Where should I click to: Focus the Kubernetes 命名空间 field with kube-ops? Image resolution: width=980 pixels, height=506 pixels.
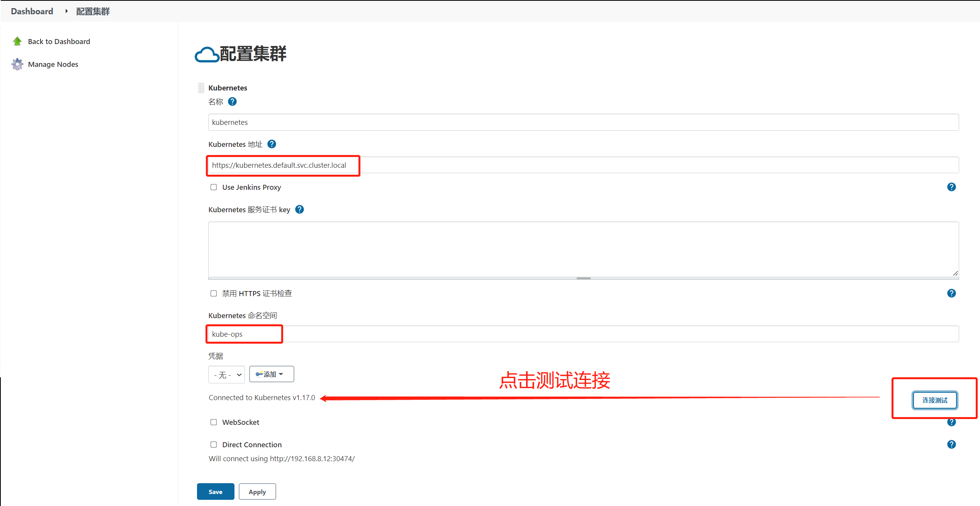(x=583, y=334)
